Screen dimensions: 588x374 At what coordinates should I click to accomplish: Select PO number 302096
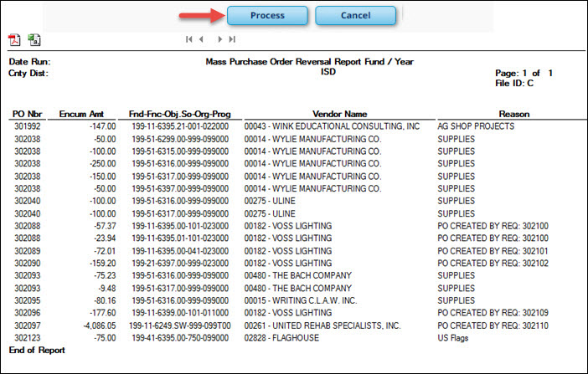point(28,313)
